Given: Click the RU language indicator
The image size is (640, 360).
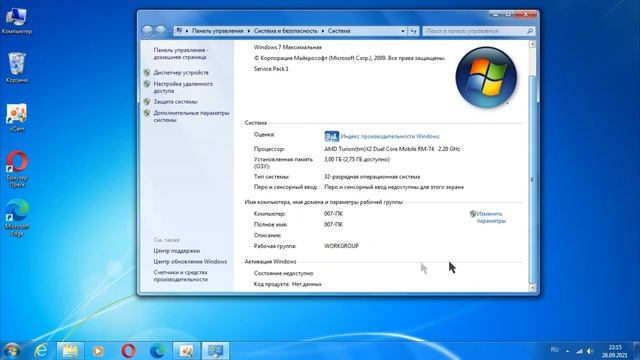Looking at the screenshot, I should click(554, 350).
